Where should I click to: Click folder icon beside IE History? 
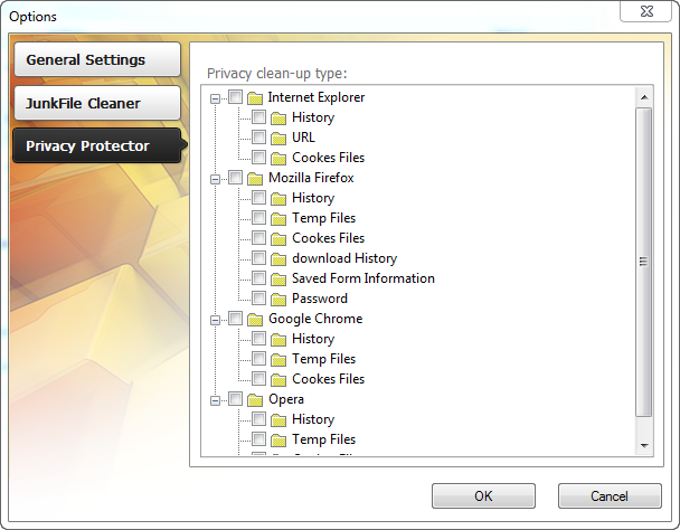[x=278, y=118]
